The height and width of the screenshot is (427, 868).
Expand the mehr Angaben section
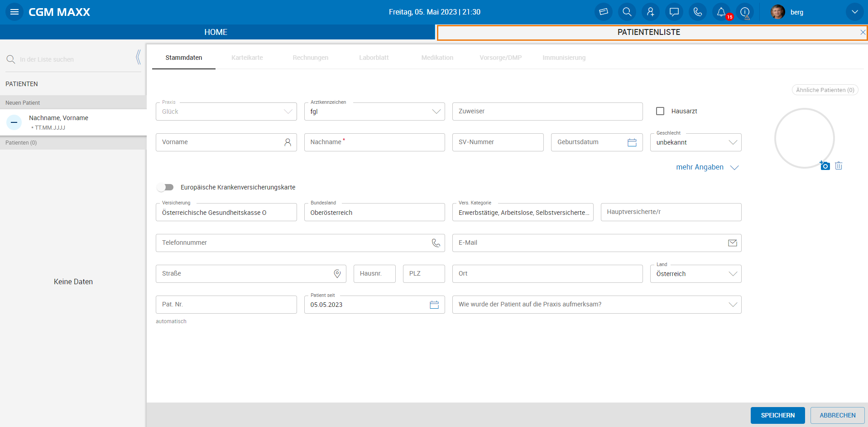point(707,167)
